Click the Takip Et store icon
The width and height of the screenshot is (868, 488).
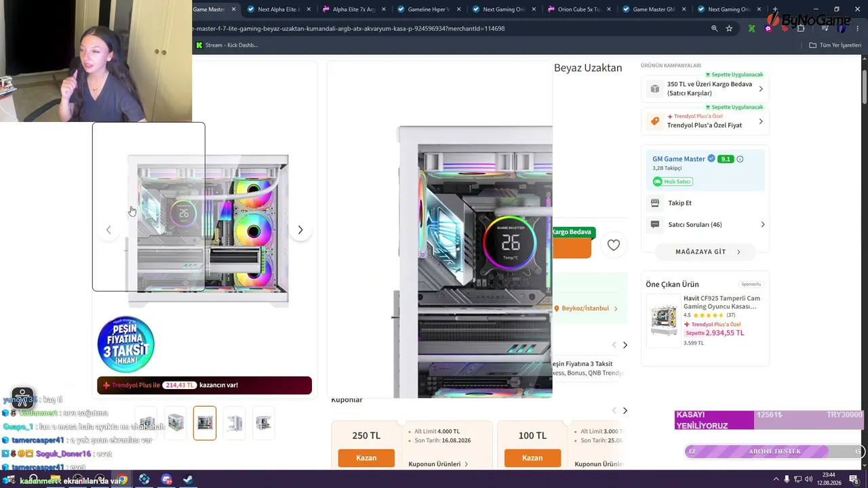point(655,203)
